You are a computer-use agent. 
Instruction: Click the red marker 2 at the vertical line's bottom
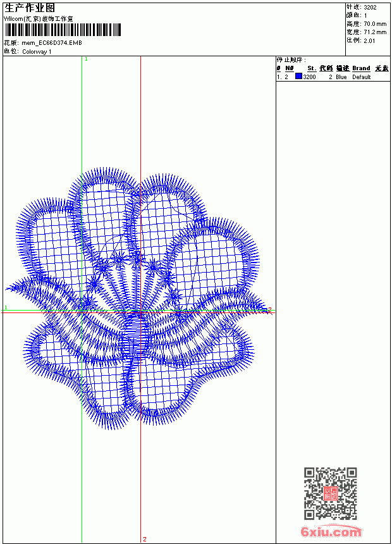pos(145,539)
